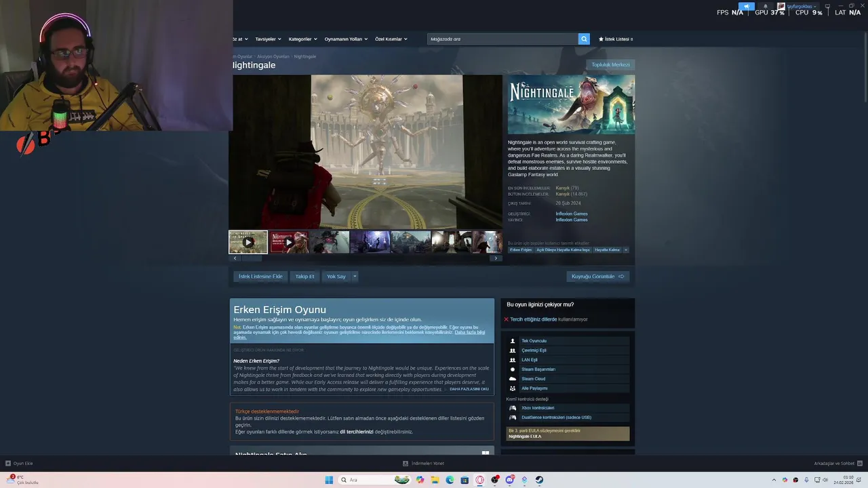
Task: Open Topluluk Merkezi
Action: coord(611,64)
